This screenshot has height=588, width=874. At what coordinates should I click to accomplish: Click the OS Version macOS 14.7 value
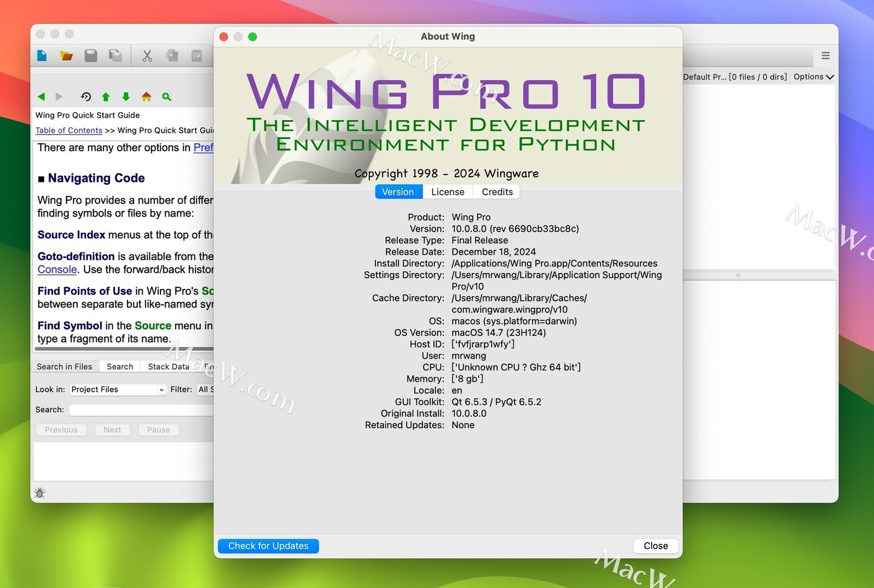498,333
